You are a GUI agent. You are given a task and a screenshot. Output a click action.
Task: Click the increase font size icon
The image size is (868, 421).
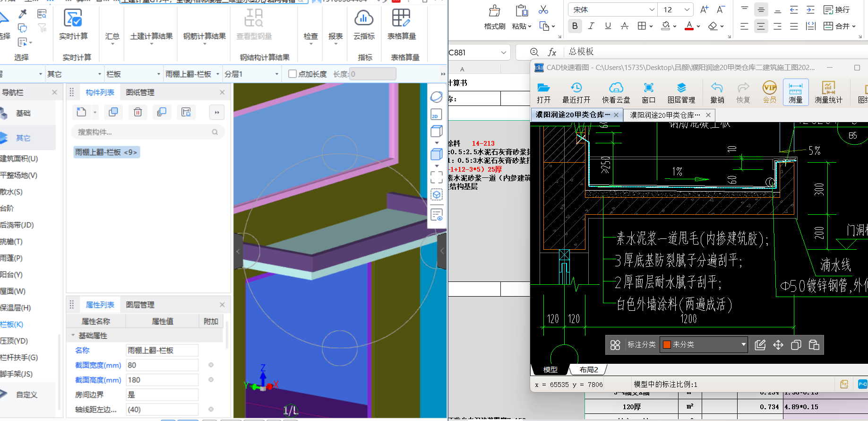tap(704, 9)
